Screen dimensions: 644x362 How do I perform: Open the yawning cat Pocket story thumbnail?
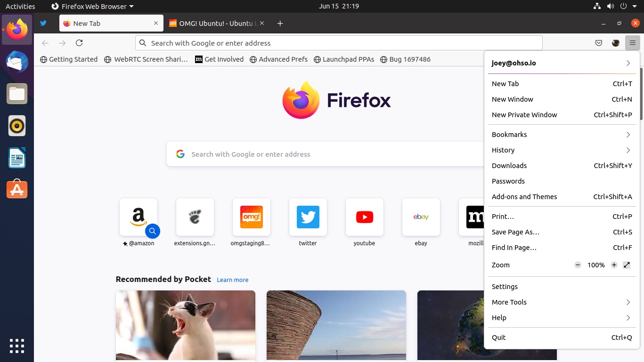click(x=186, y=326)
